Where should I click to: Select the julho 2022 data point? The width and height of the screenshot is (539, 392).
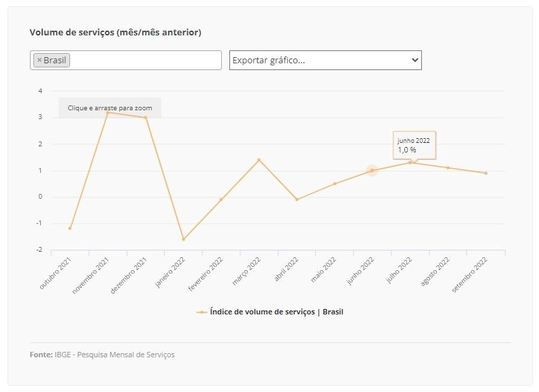pos(410,163)
